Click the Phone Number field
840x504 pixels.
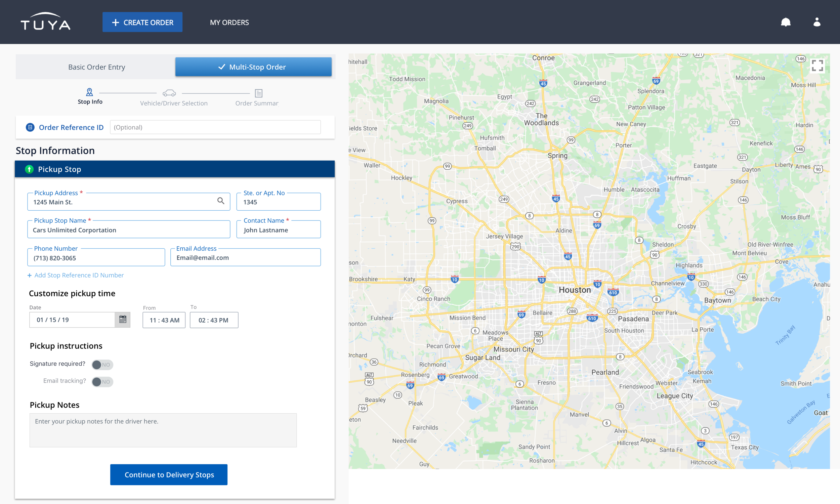tap(96, 257)
